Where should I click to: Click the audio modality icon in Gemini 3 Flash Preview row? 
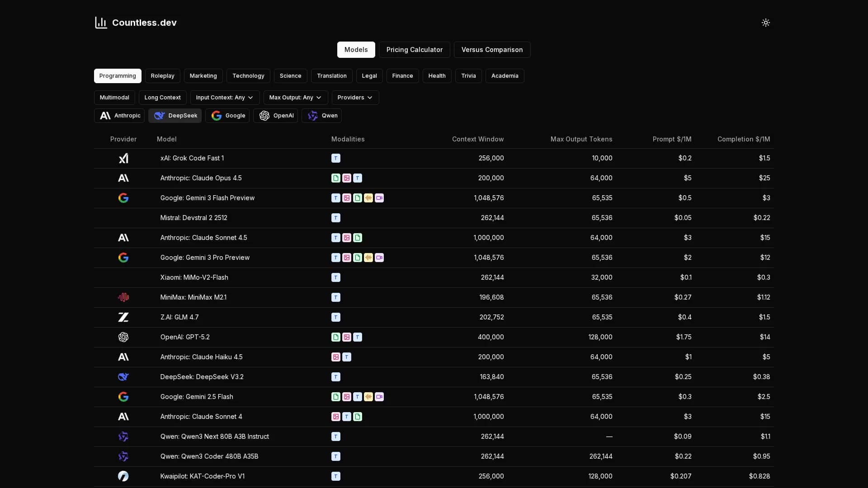(x=368, y=198)
